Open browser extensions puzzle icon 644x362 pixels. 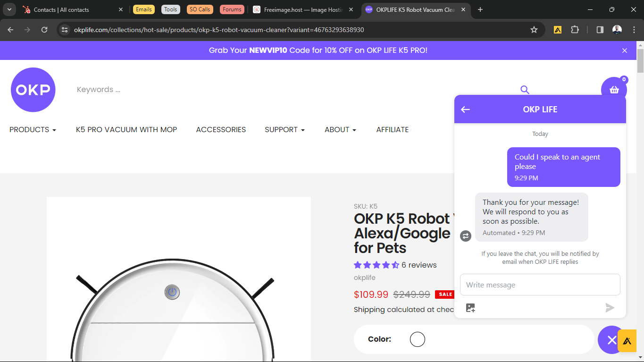point(575,30)
